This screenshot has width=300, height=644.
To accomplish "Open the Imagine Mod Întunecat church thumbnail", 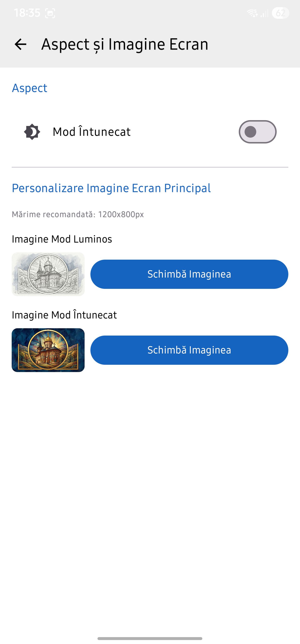I will coord(48,350).
